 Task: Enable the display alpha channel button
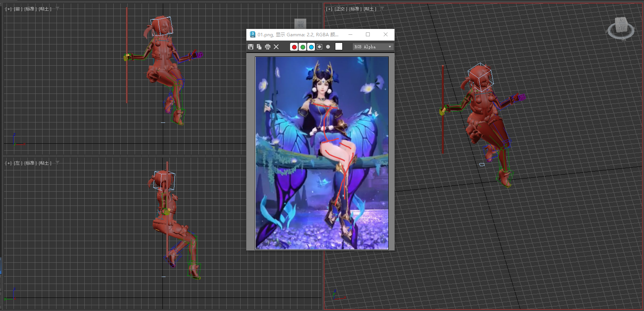(319, 47)
